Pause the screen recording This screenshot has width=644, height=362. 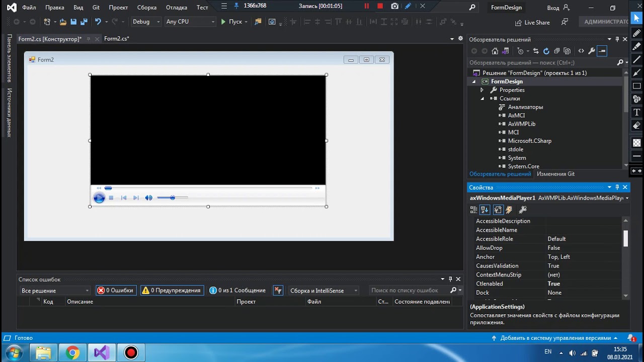tap(366, 6)
